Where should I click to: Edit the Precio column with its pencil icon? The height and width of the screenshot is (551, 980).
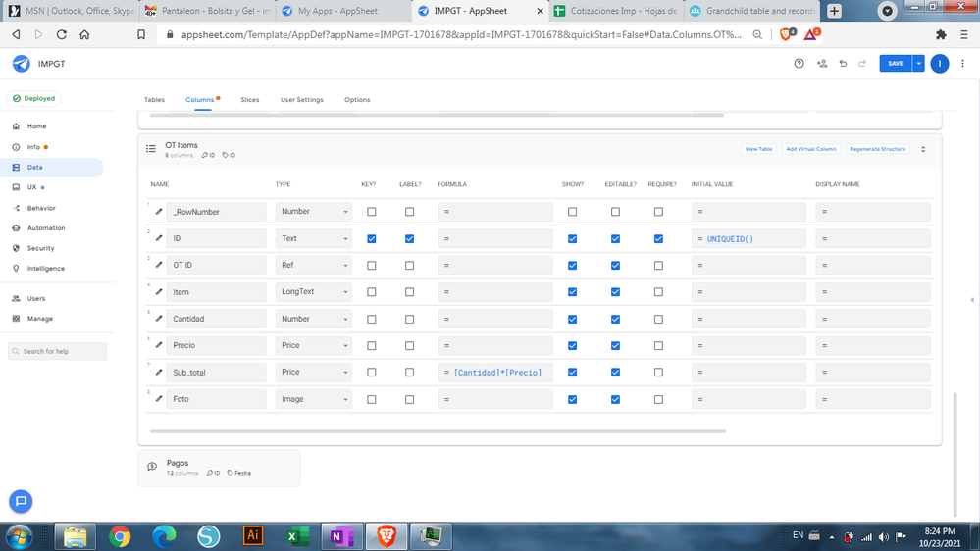click(159, 345)
